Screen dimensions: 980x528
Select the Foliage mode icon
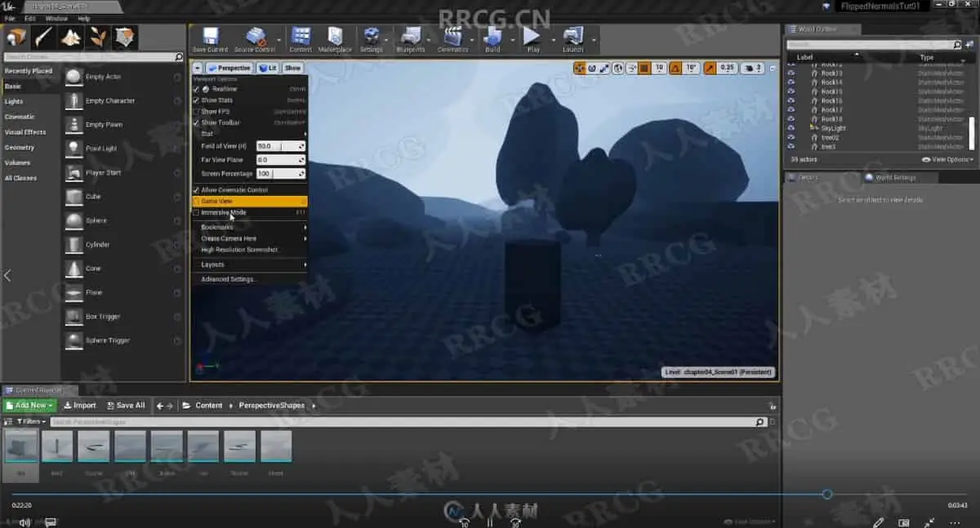click(x=98, y=38)
